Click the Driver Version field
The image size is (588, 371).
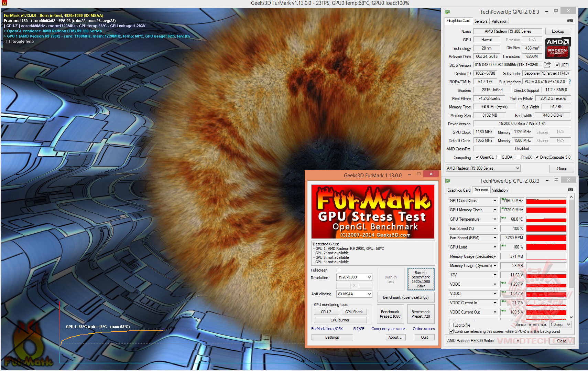(522, 124)
